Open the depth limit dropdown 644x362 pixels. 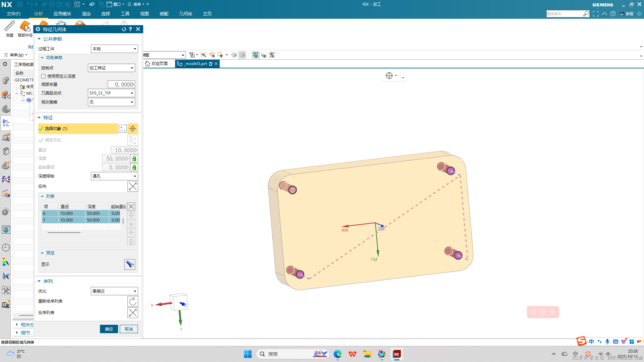(114, 176)
